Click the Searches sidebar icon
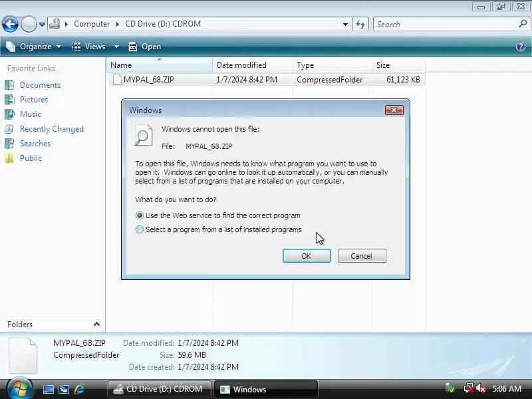This screenshot has height=399, width=532. click(x=9, y=144)
